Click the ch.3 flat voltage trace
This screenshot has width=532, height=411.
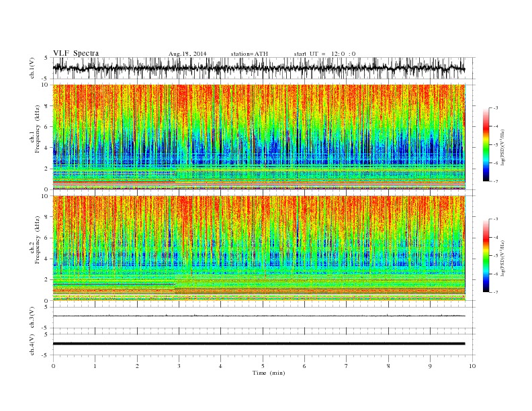[259, 316]
